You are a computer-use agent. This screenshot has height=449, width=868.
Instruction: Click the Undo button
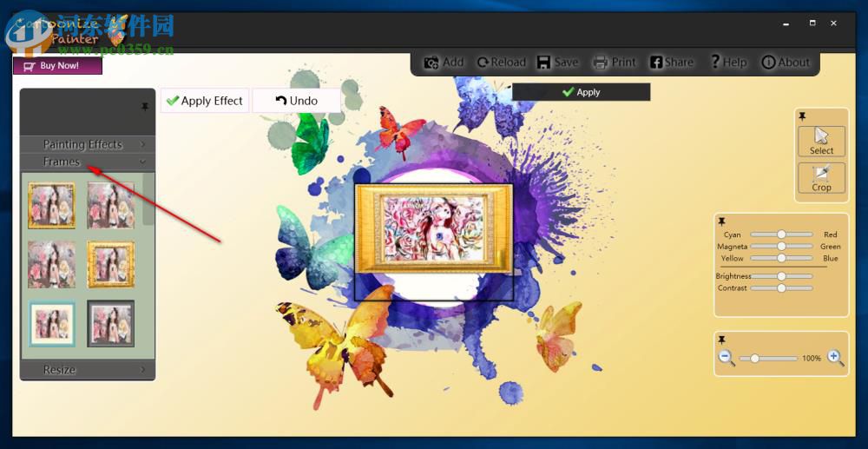click(297, 101)
